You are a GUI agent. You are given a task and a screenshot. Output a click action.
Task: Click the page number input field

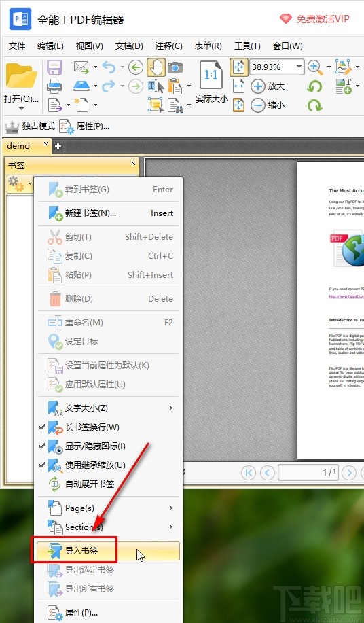click(308, 472)
